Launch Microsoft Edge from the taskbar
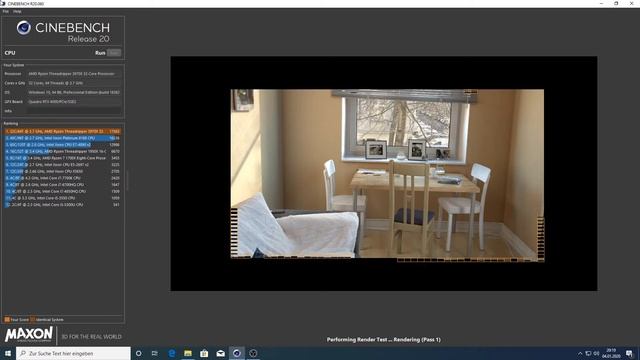This screenshot has width=640, height=360. [172, 353]
